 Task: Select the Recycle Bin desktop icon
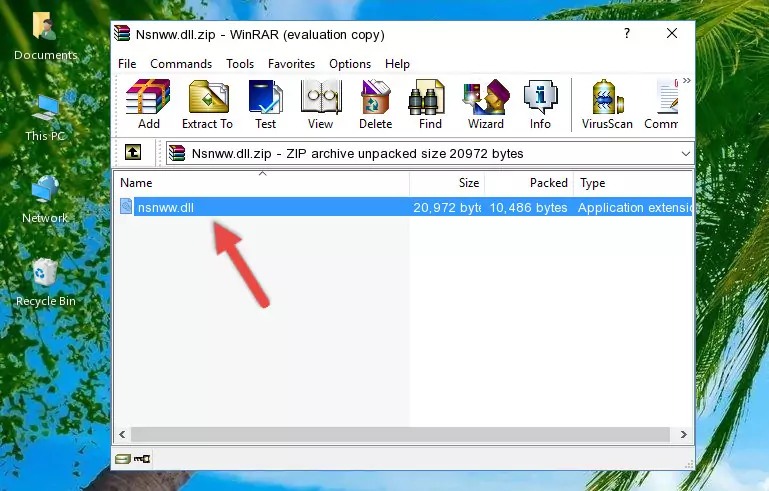click(x=45, y=283)
